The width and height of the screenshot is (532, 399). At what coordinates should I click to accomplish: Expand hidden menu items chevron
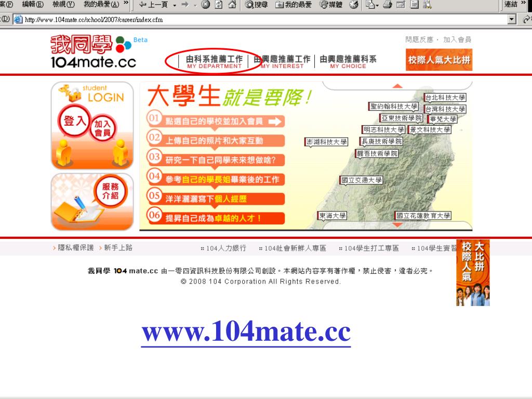coord(126,4)
